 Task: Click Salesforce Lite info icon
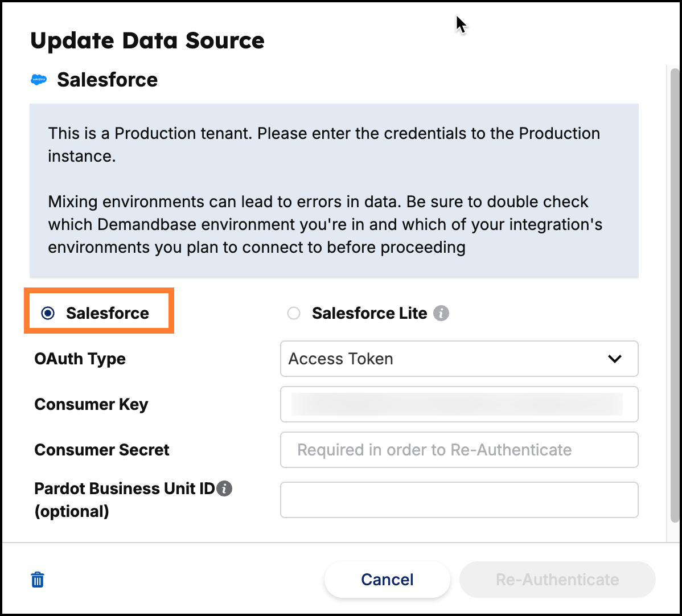click(441, 313)
